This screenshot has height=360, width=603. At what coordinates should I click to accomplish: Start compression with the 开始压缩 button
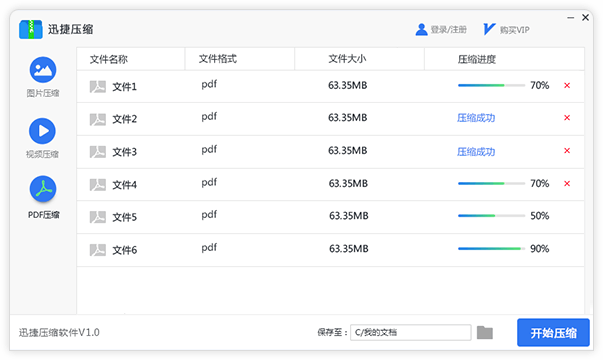point(553,332)
